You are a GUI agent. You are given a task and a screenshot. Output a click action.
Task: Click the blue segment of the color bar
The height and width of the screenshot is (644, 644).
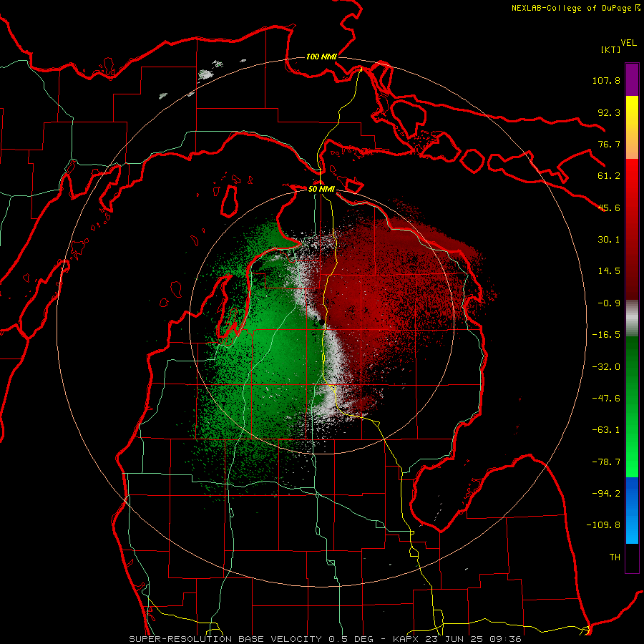coord(632,510)
